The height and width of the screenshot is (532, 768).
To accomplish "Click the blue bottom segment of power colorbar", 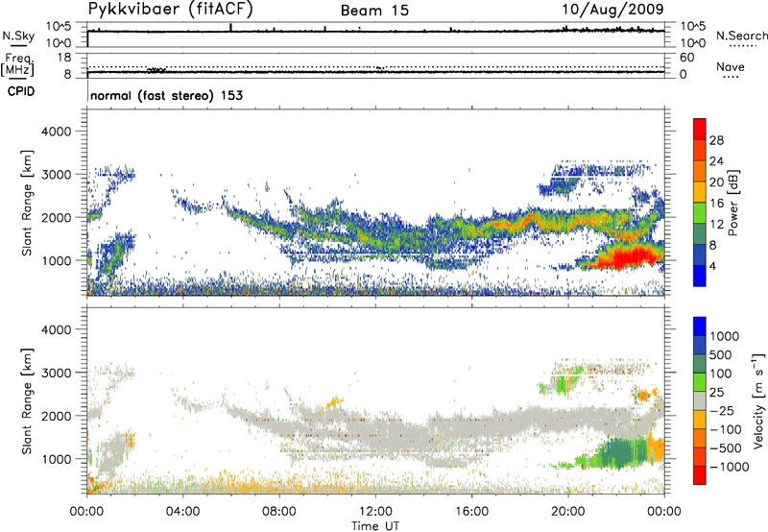I will tap(700, 276).
